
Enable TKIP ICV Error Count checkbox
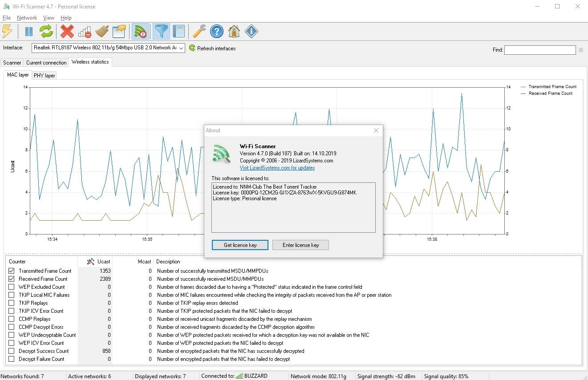point(12,311)
